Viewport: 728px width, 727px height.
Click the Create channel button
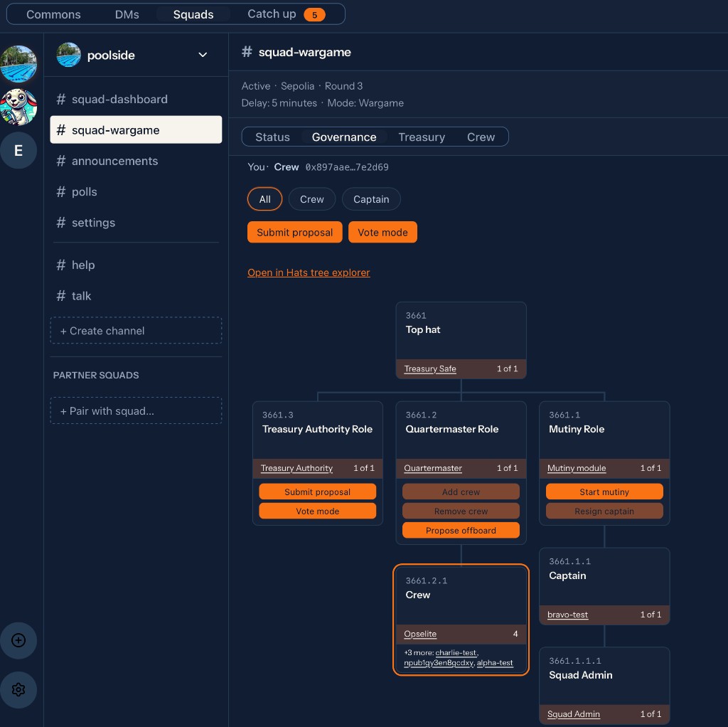[136, 330]
